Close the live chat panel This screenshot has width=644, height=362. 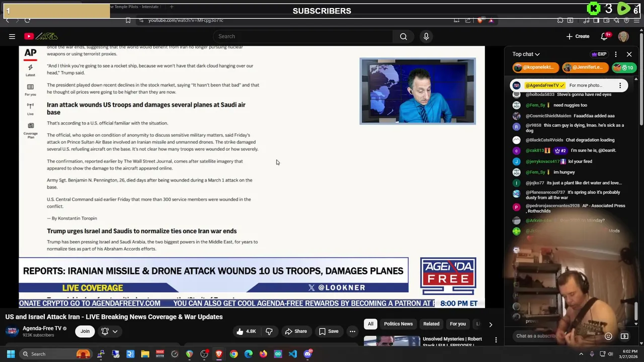click(x=629, y=54)
